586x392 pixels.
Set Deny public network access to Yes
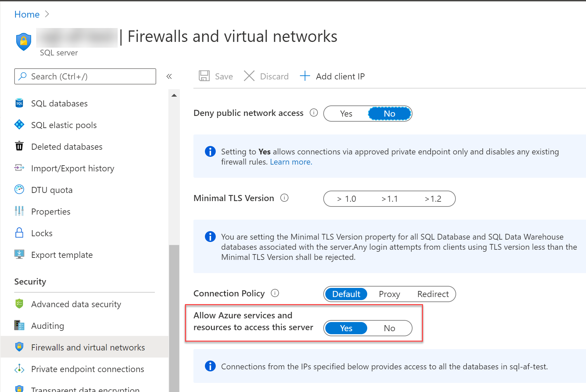tap(346, 114)
